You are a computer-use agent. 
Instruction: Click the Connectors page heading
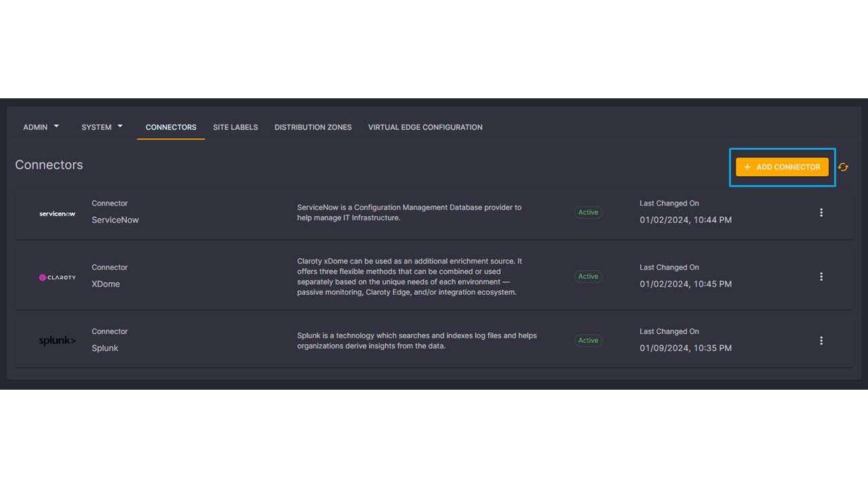49,165
